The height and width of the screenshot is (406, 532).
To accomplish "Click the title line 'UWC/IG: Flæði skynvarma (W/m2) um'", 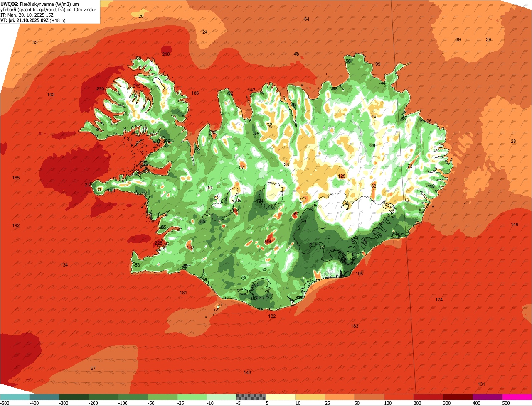I will pyautogui.click(x=40, y=4).
